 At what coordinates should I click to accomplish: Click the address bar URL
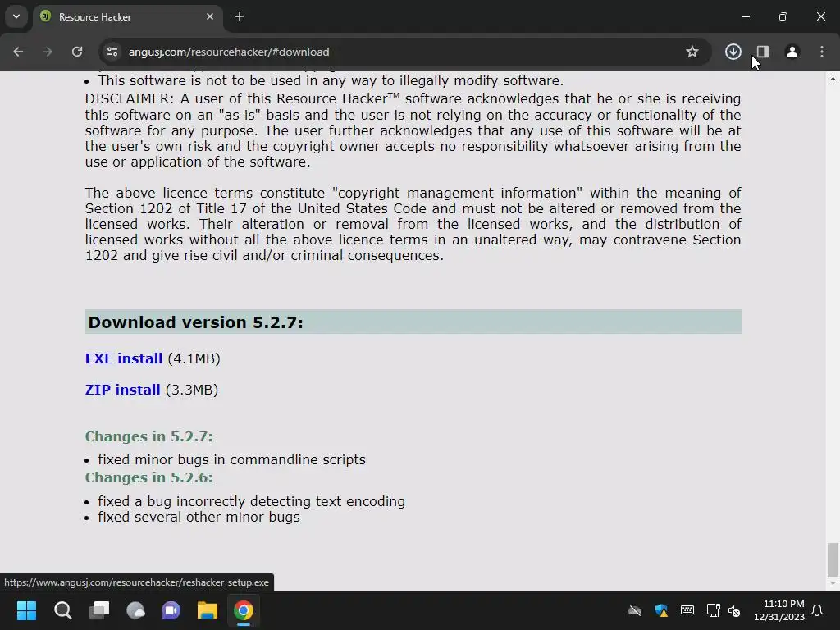tap(229, 52)
